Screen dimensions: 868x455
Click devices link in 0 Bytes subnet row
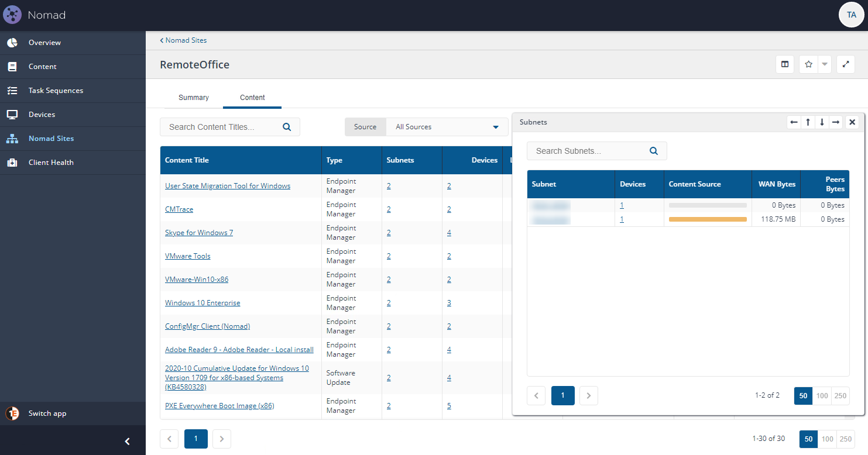click(622, 205)
